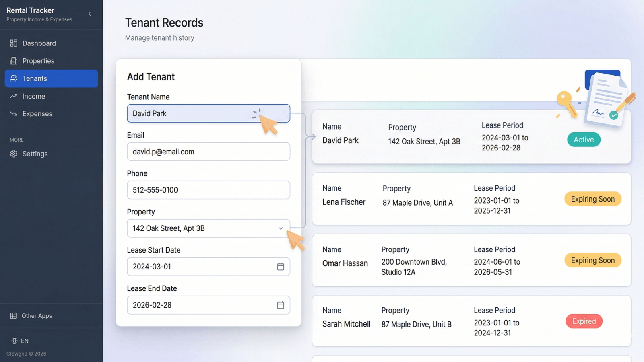The height and width of the screenshot is (362, 644).
Task: Click the Tenant Records page heading
Action: (x=164, y=23)
